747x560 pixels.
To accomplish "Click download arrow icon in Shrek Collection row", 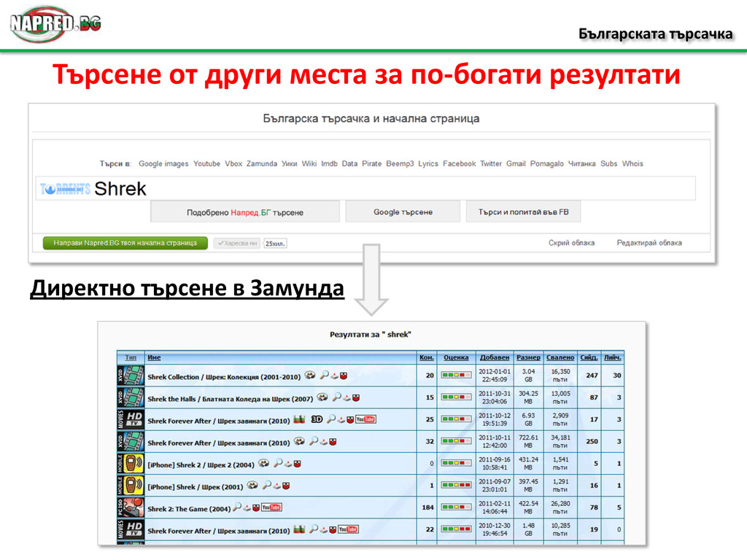I will (334, 376).
